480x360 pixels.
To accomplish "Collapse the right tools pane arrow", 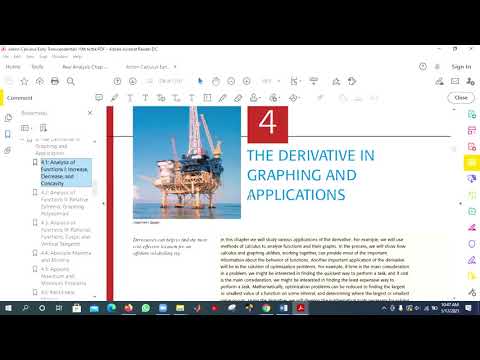I will point(461,203).
